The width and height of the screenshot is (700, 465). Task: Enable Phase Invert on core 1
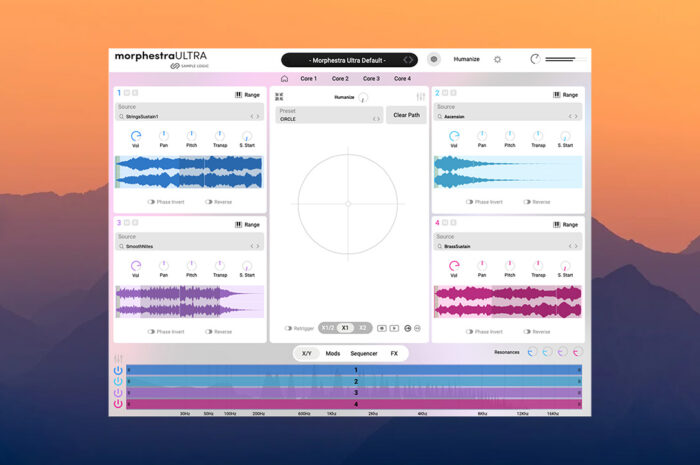tap(151, 202)
